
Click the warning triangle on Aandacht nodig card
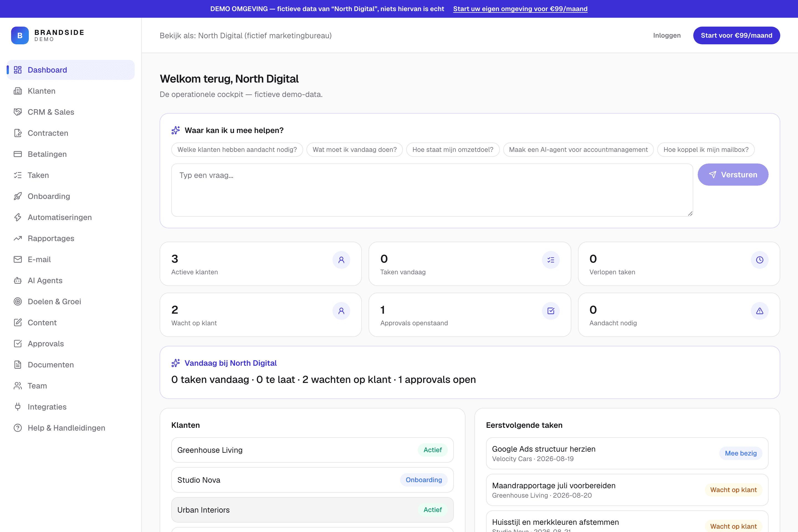pos(759,311)
